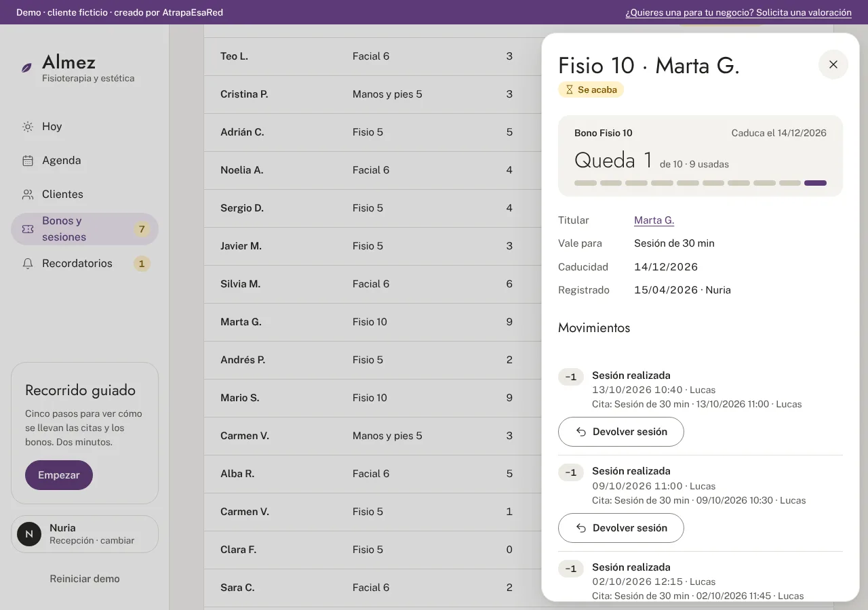Viewport: 868px width, 610px height.
Task: Open the 'Solicita una valoración' link
Action: point(738,12)
